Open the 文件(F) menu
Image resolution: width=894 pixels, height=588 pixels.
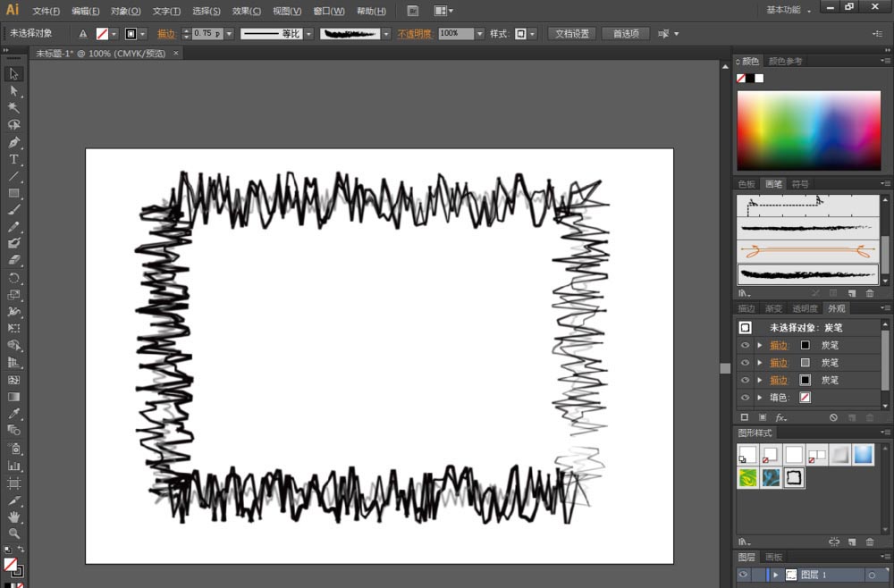click(x=46, y=11)
